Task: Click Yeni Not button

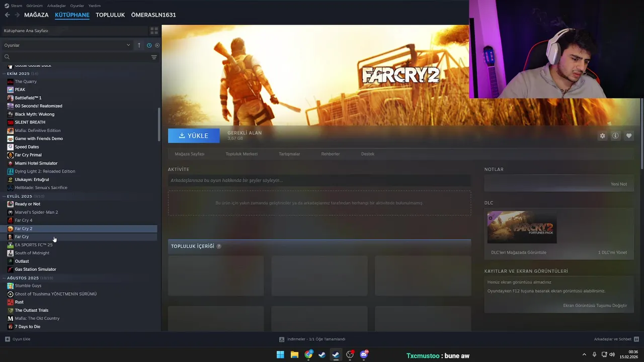Action: (x=619, y=184)
